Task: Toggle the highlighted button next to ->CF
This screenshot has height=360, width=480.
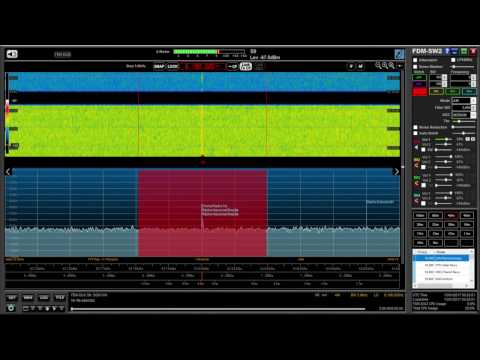Action: [246, 67]
